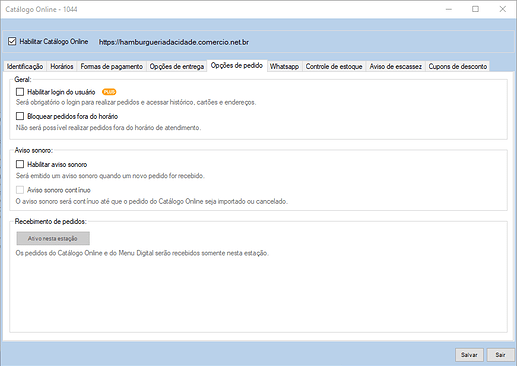Click the window title 'Catálogo Online - 1044'
517x366 pixels.
(41, 9)
